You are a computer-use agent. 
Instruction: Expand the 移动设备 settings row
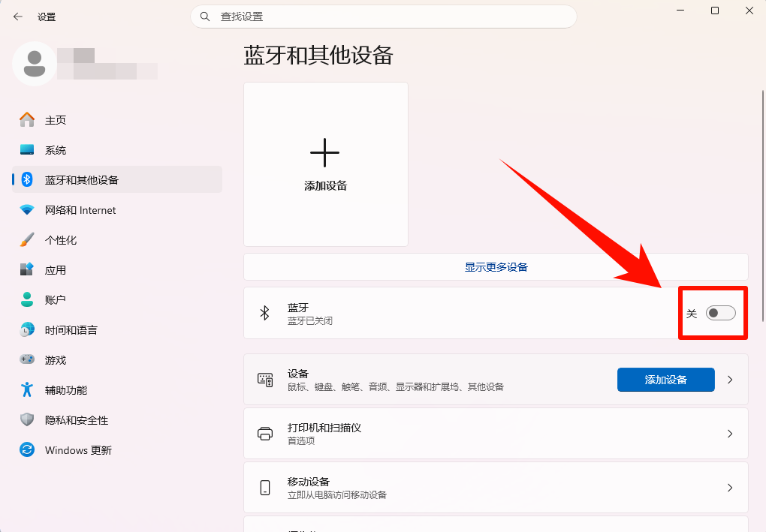[x=729, y=487]
